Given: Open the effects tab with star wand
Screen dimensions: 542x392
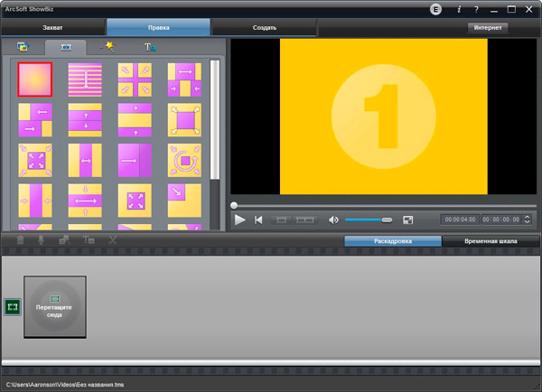Looking at the screenshot, I should (x=107, y=47).
